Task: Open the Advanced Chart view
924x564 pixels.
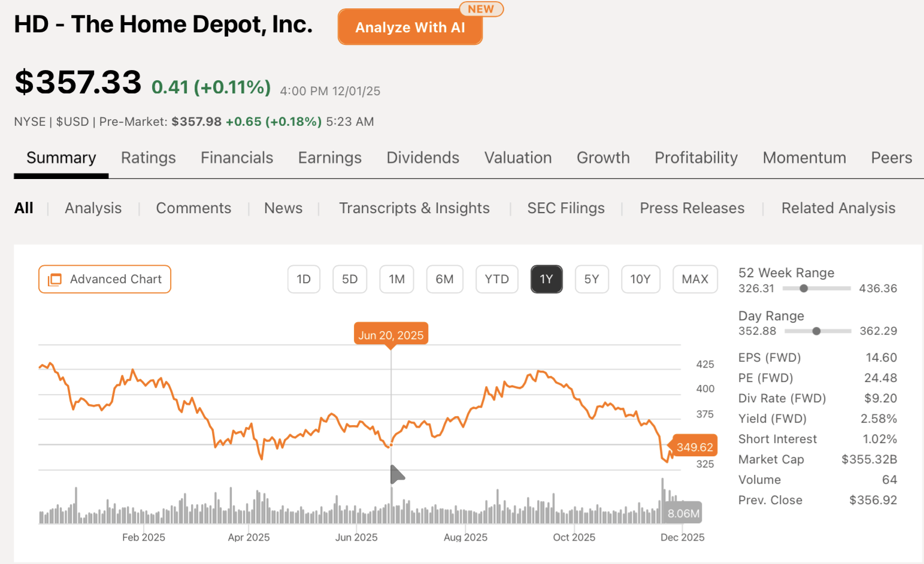Action: [104, 279]
